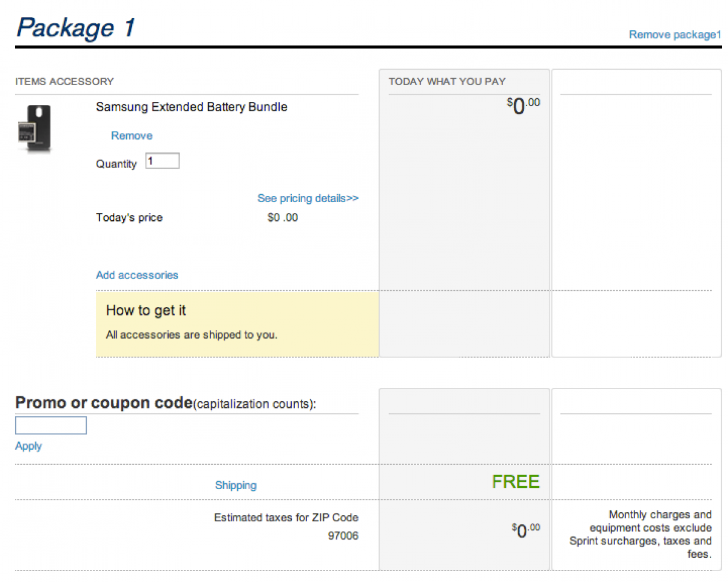The height and width of the screenshot is (582, 728).
Task: Open the Shipping link
Action: 235,485
